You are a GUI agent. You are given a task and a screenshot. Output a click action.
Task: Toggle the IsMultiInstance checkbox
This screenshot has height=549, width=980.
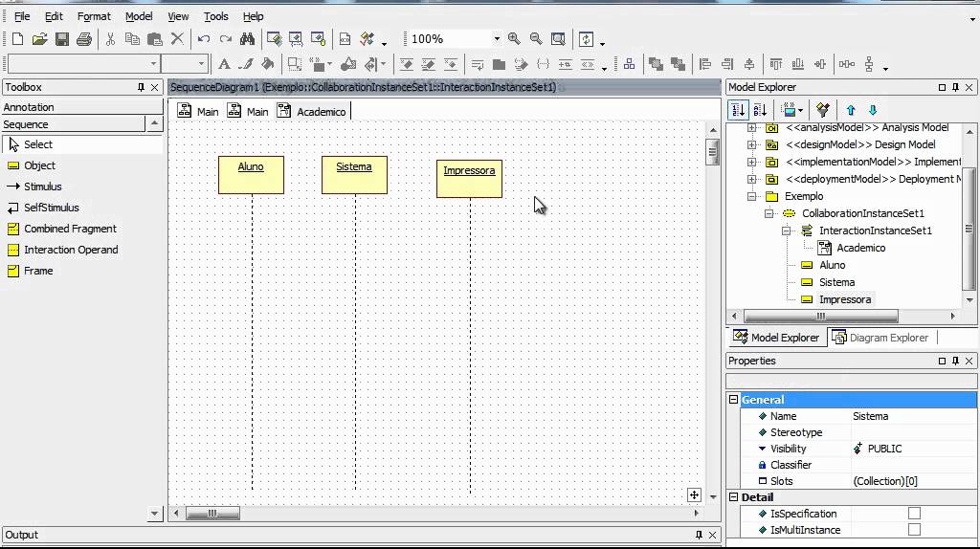pos(914,530)
